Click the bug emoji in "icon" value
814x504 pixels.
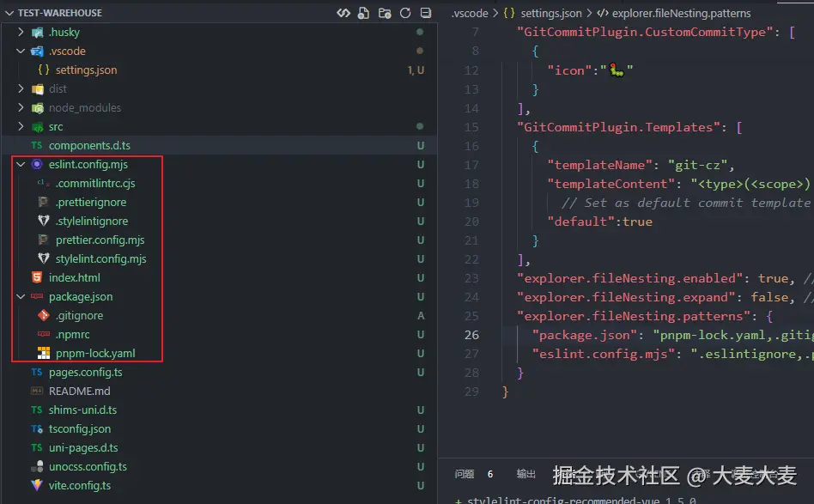[x=617, y=70]
